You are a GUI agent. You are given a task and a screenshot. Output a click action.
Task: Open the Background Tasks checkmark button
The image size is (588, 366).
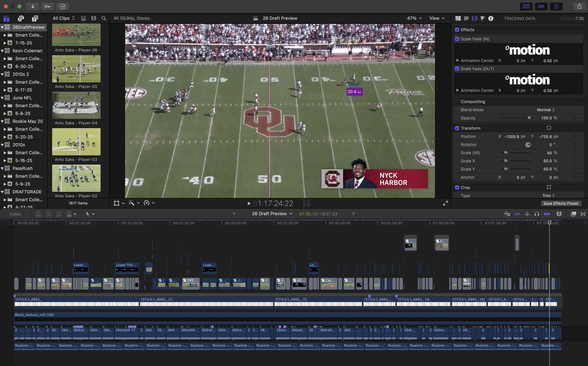pyautogui.click(x=63, y=6)
